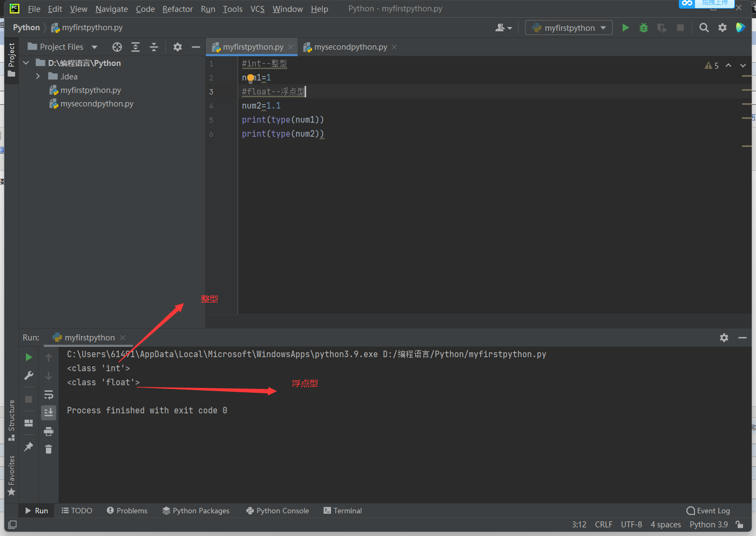Screen dimensions: 756x536
Task: Click the 5 warnings inspection indicator
Action: click(712, 65)
